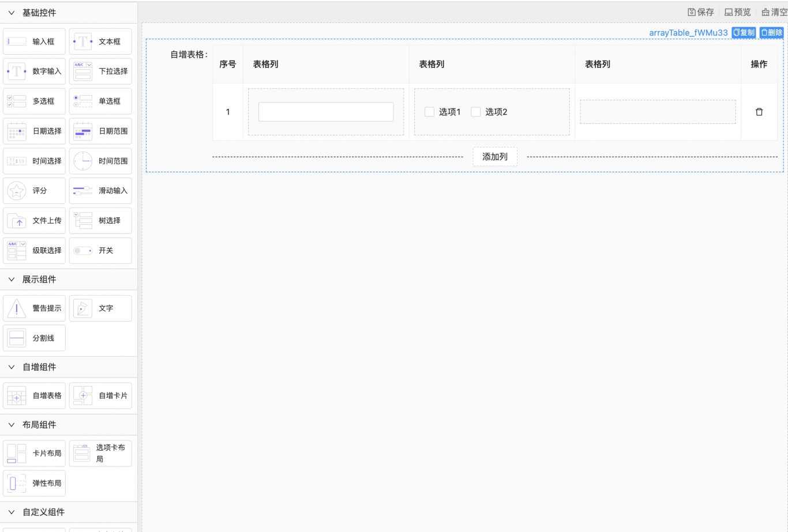This screenshot has height=532, width=788.
Task: Click the 操作 column header
Action: click(759, 64)
